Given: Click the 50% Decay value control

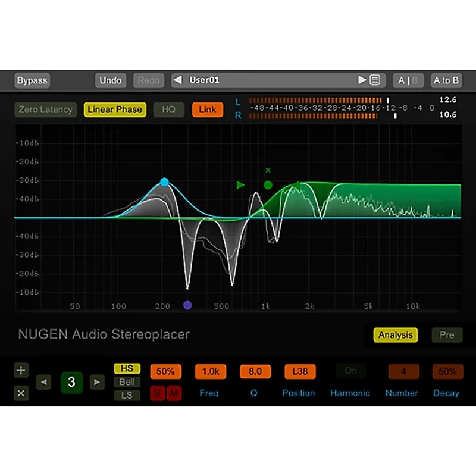Looking at the screenshot, I should pyautogui.click(x=447, y=371).
